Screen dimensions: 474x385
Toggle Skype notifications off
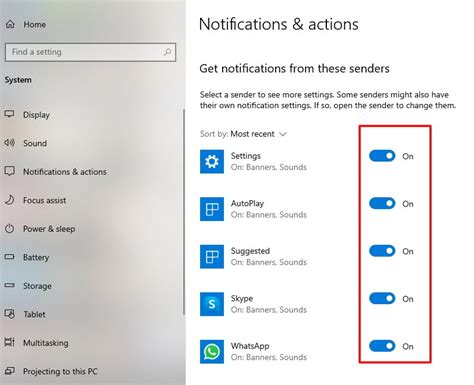(382, 298)
